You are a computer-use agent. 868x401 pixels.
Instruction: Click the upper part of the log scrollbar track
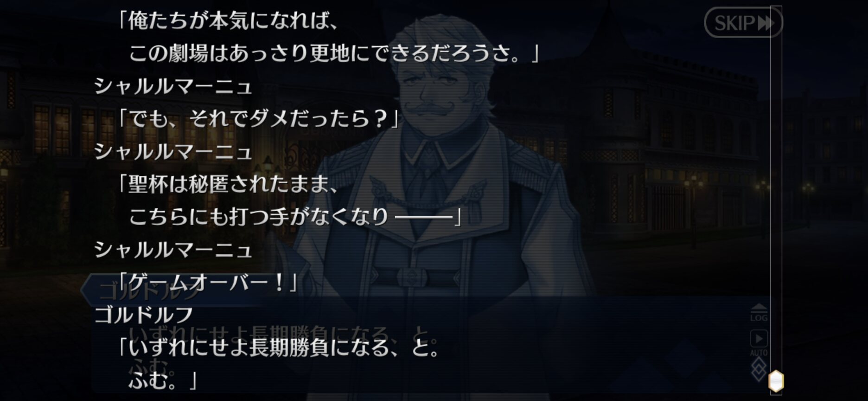776,93
